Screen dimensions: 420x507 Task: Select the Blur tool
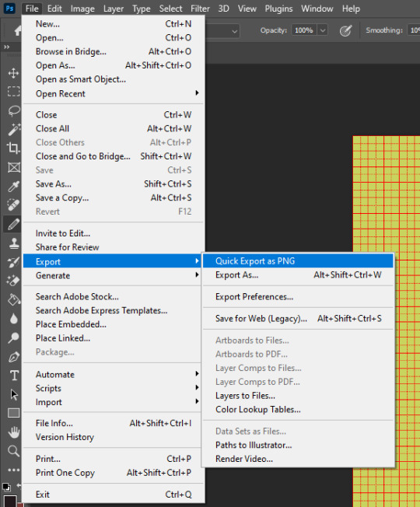click(x=13, y=319)
